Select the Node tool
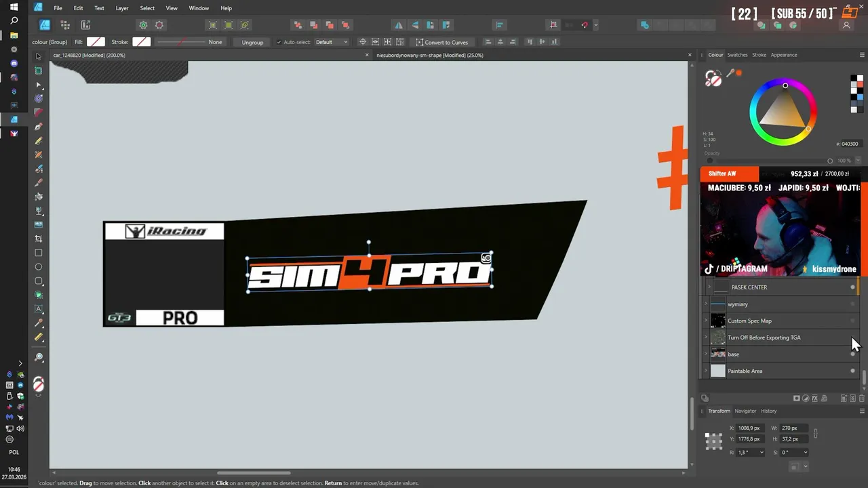The width and height of the screenshot is (868, 488). [x=39, y=85]
